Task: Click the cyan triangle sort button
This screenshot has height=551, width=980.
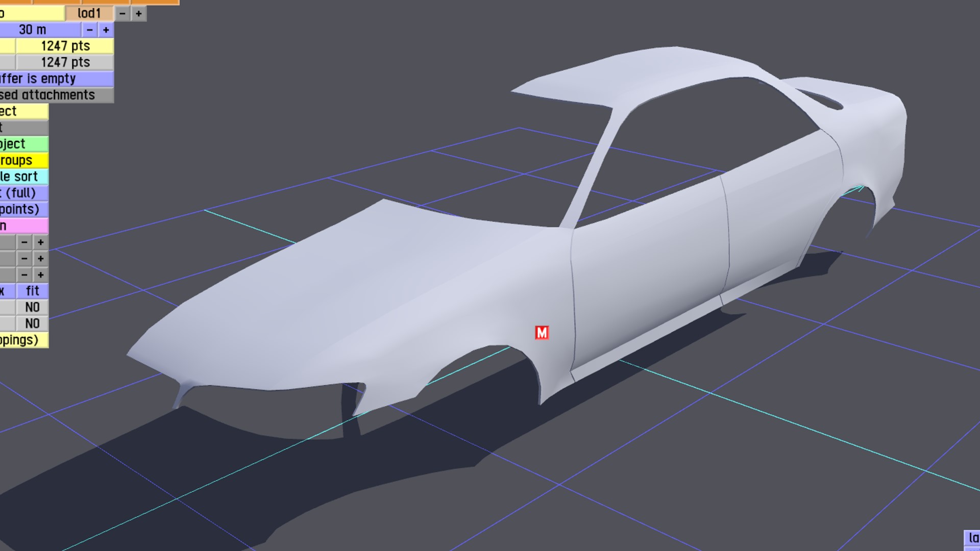Action: click(x=23, y=177)
